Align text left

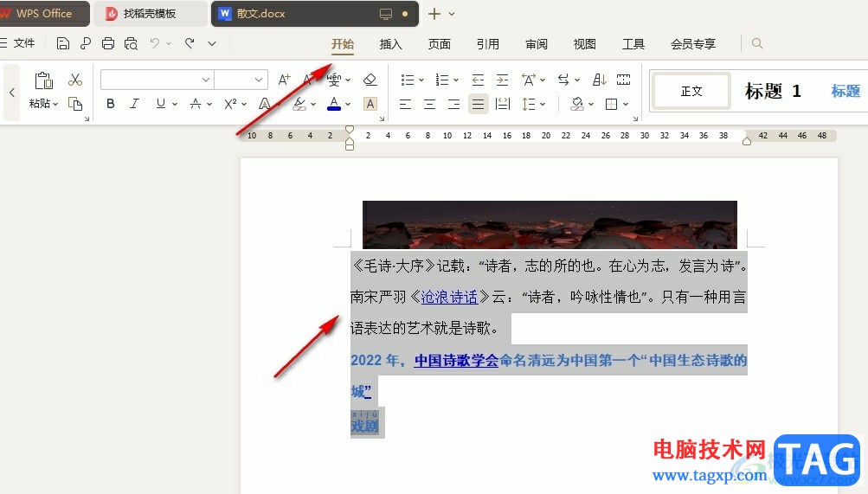(x=405, y=104)
